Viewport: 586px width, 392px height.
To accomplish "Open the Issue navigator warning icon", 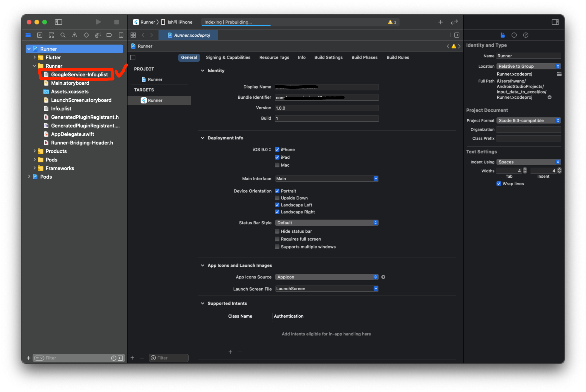I will pos(75,35).
